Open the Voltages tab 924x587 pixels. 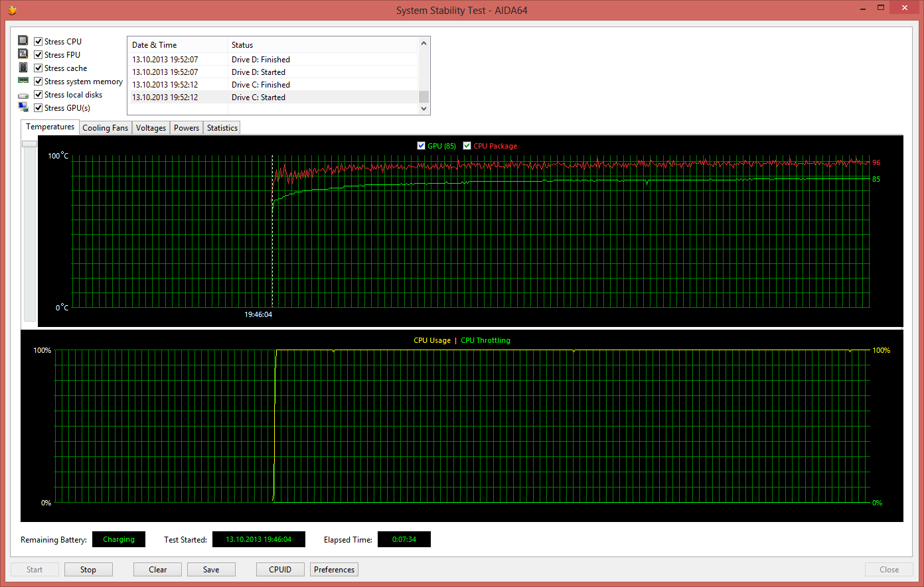[151, 128]
